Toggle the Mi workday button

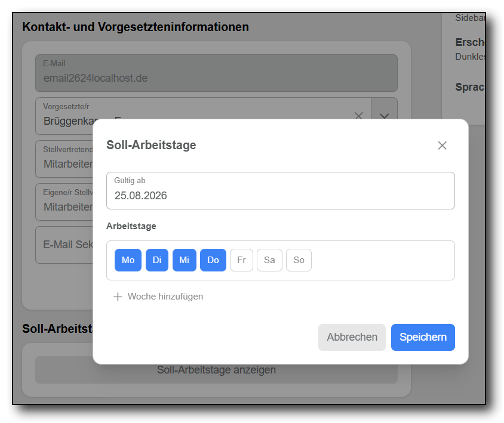pos(184,260)
